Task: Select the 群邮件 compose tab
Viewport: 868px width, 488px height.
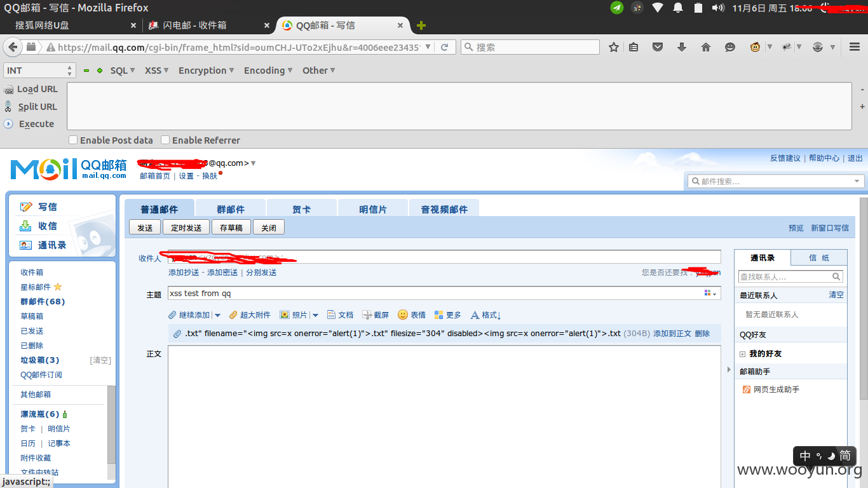Action: click(x=230, y=209)
